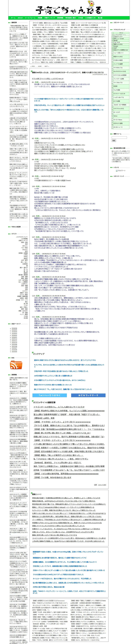138x644 pixels.
Task: Open the はーとログ ranking link
Action: 117,112
